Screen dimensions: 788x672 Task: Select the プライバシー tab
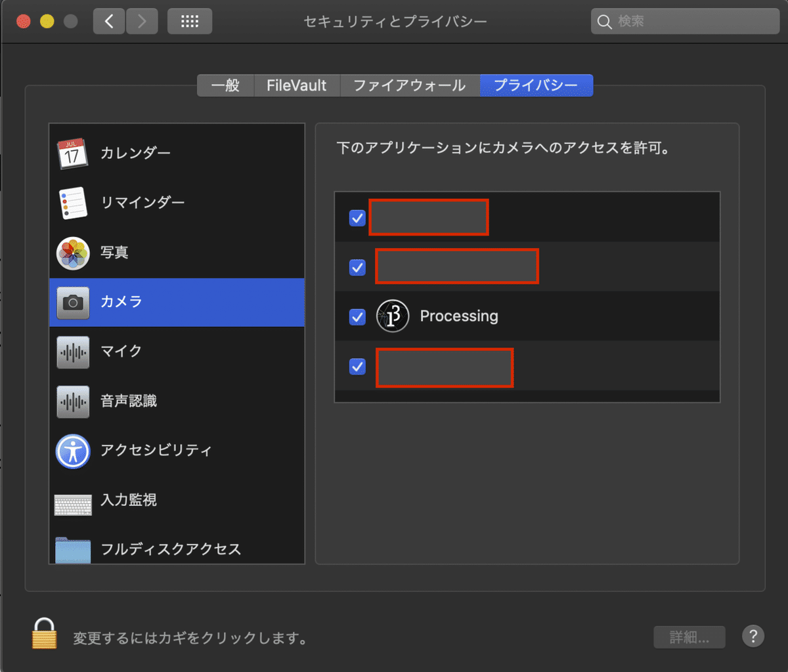point(536,85)
